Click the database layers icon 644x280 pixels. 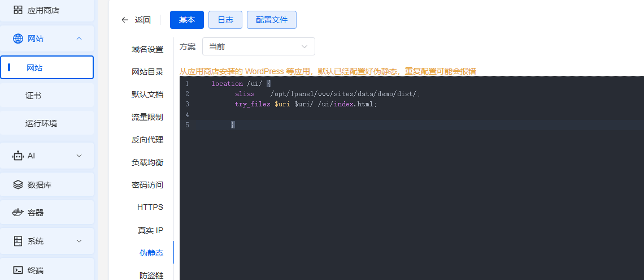click(x=18, y=185)
